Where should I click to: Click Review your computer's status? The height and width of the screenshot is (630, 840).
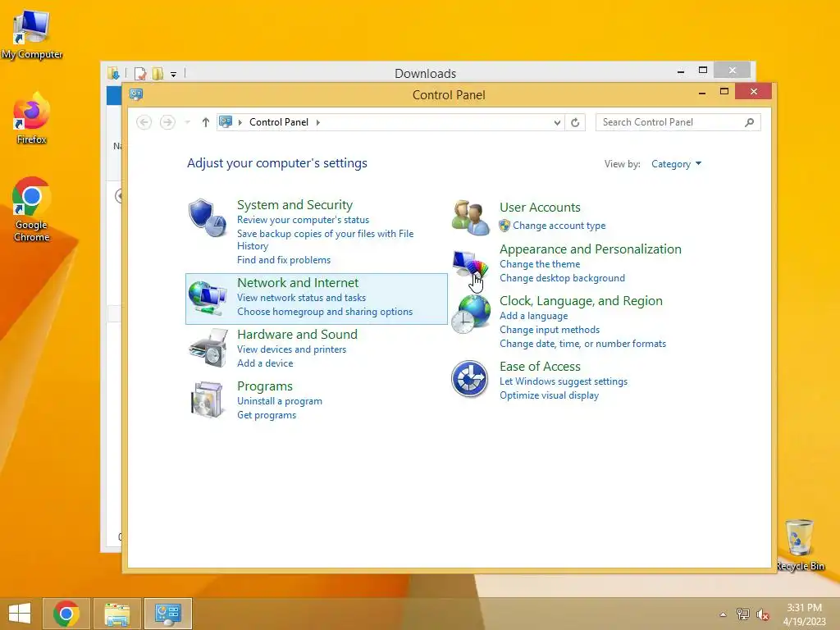point(303,220)
